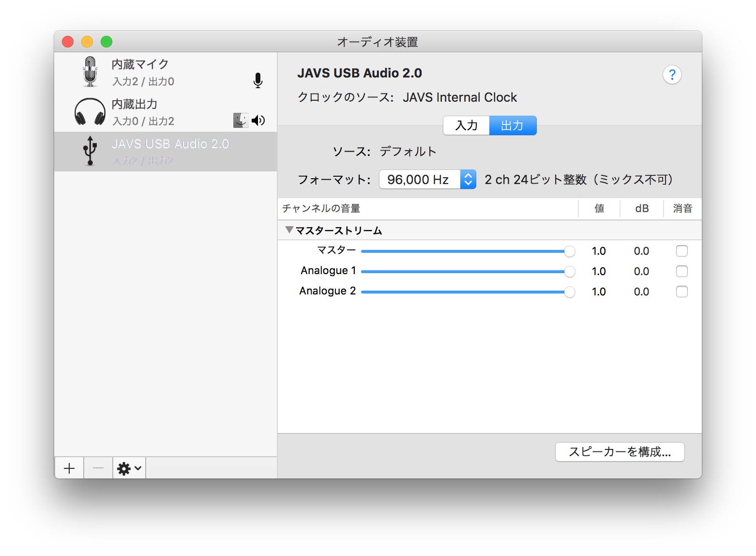Close the オーディオ装置 window

pos(68,42)
